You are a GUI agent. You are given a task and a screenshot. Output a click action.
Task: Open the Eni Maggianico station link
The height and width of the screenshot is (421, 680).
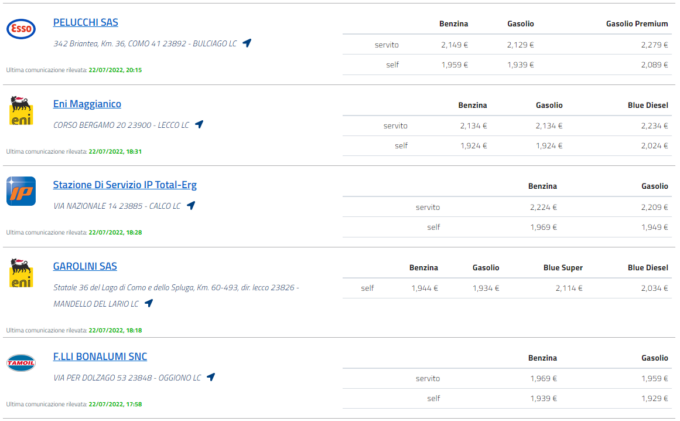point(87,103)
